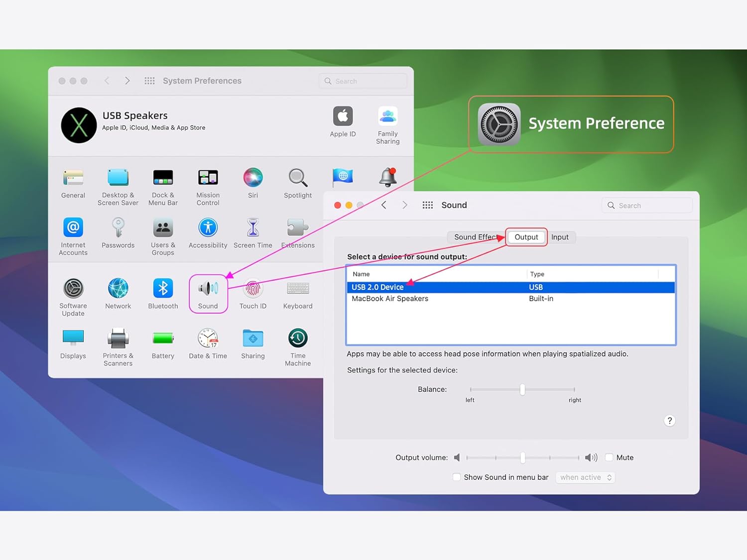
Task: Open Screen Time preferences
Action: (x=253, y=233)
